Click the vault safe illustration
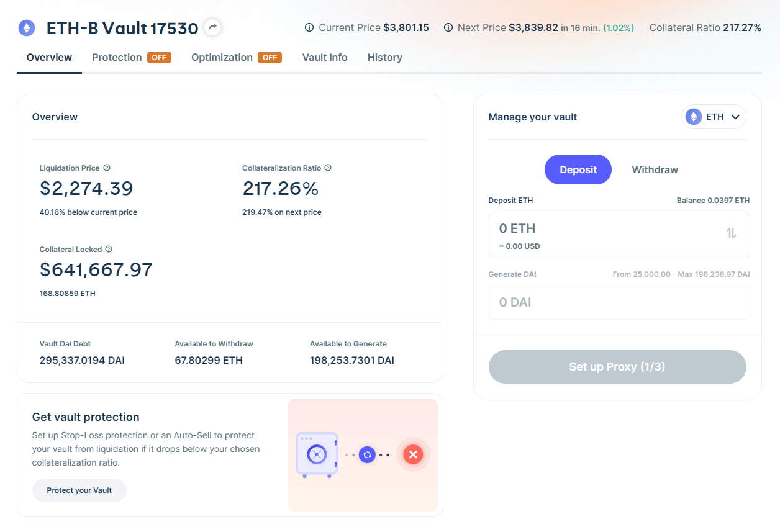The width and height of the screenshot is (780, 532). tap(317, 454)
